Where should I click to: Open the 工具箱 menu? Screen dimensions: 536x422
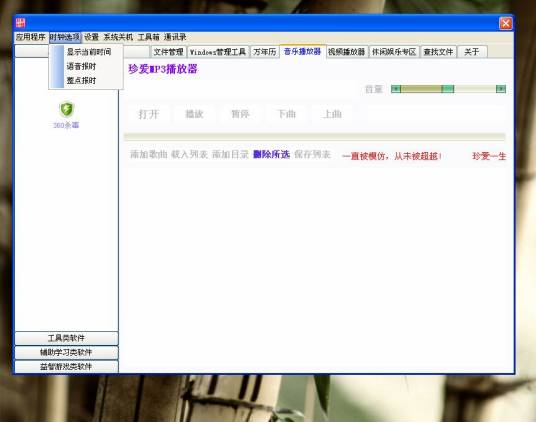click(x=148, y=37)
